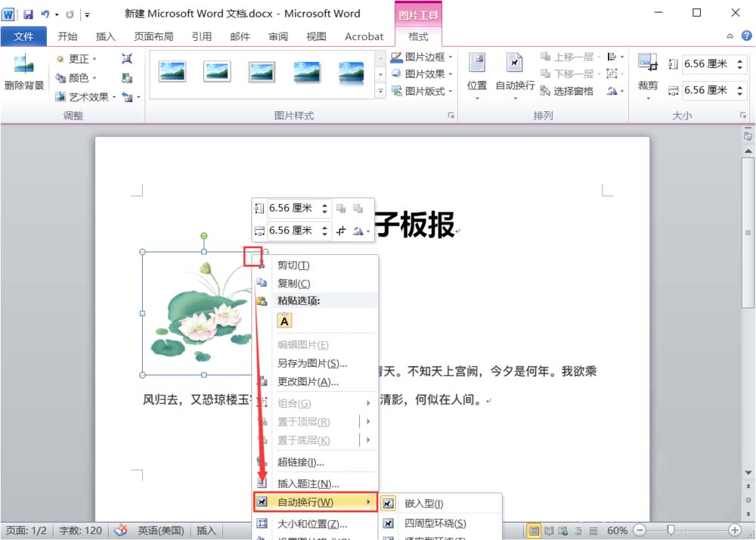Viewport: 756px width, 540px height.
Task: Click the paste option A icon
Action: click(284, 321)
